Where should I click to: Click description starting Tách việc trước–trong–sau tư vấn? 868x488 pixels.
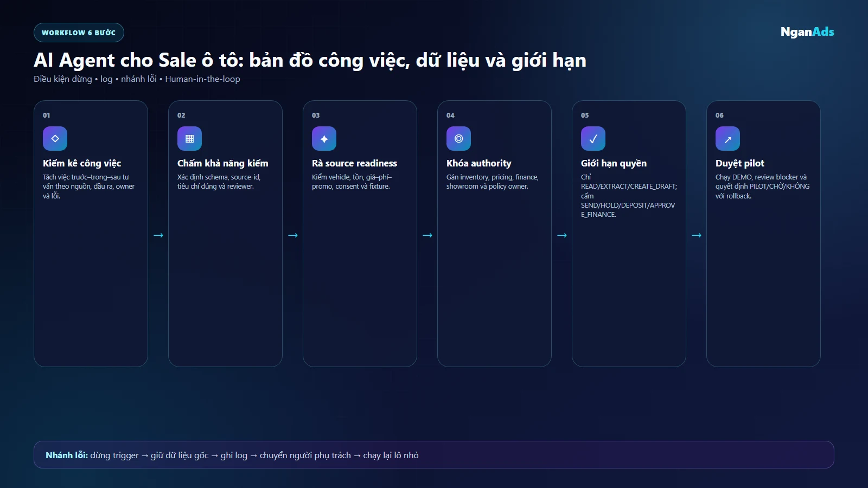click(89, 187)
